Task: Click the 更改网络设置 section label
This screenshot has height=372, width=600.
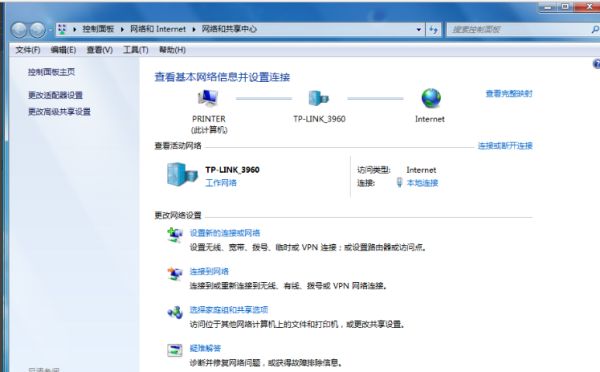Action: (x=178, y=215)
